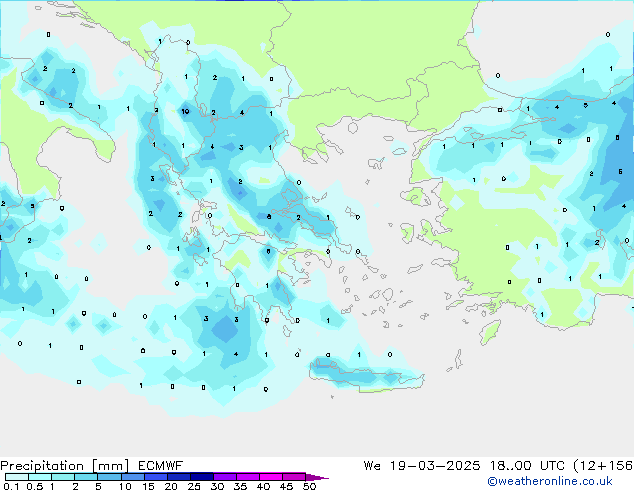Image resolution: width=634 pixels, height=490 pixels.
Task: Select the 30–35 mm purple legend swatch
Action: [225, 477]
